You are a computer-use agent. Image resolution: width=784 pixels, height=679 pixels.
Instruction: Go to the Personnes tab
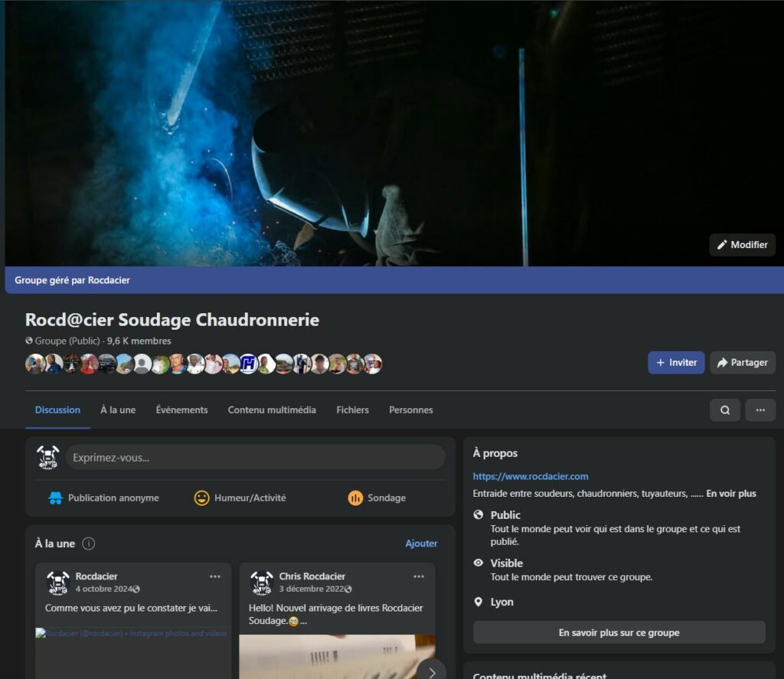coord(411,410)
